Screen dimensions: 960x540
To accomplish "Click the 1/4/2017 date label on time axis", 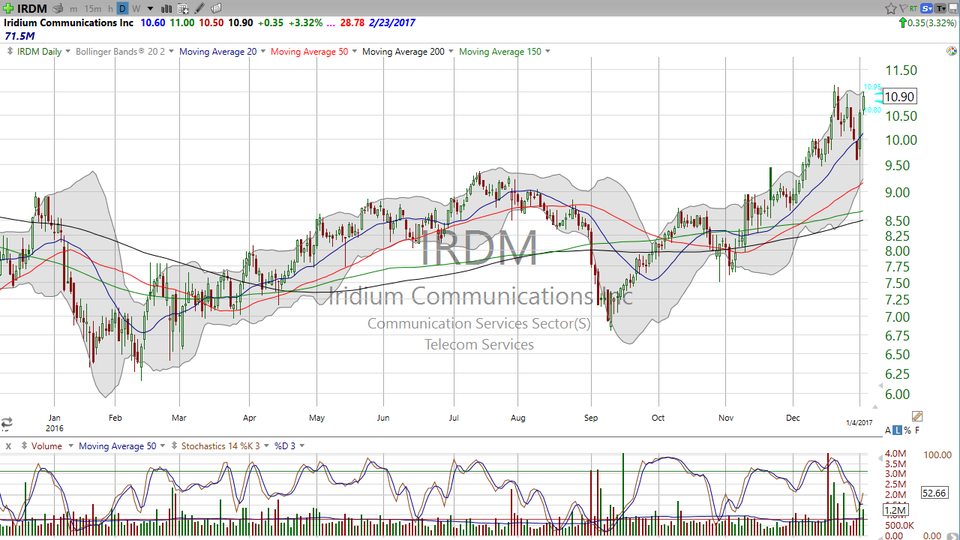I will 859,422.
